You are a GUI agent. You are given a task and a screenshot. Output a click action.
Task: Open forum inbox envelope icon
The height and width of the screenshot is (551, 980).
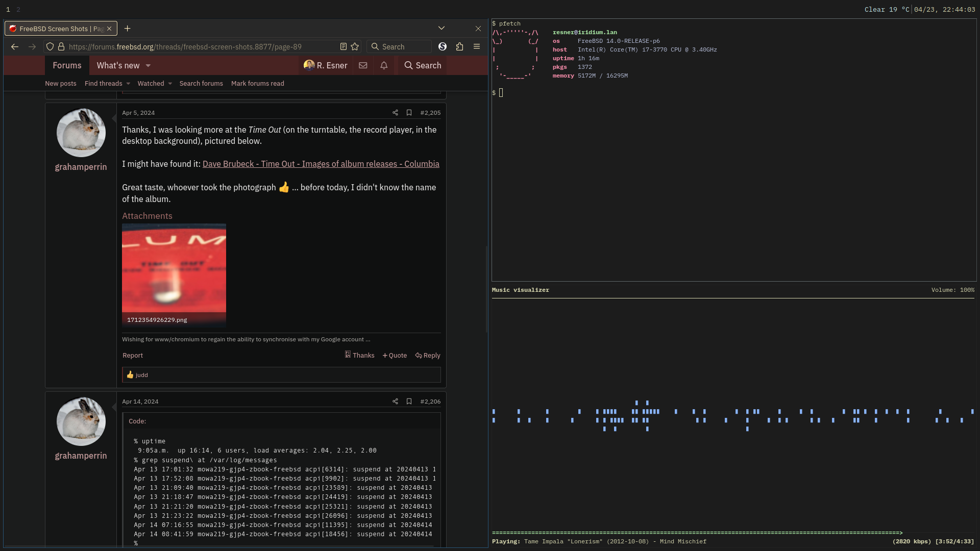coord(363,65)
